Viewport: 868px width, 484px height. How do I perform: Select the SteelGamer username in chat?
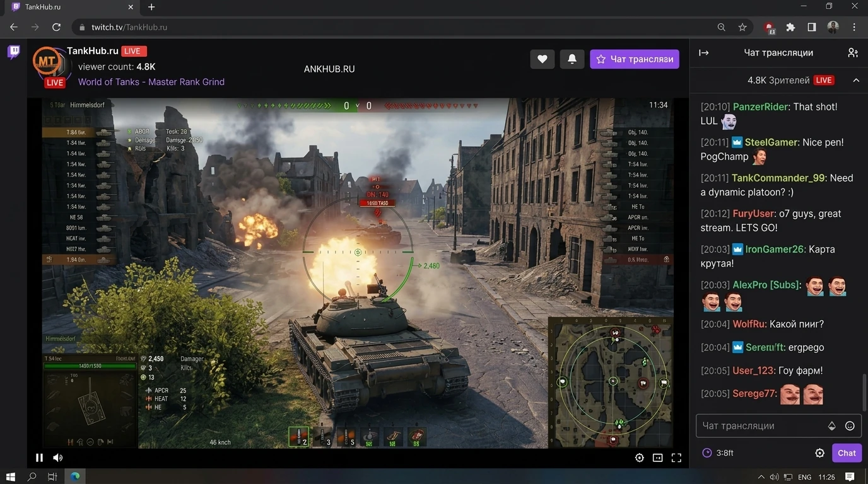coord(771,142)
